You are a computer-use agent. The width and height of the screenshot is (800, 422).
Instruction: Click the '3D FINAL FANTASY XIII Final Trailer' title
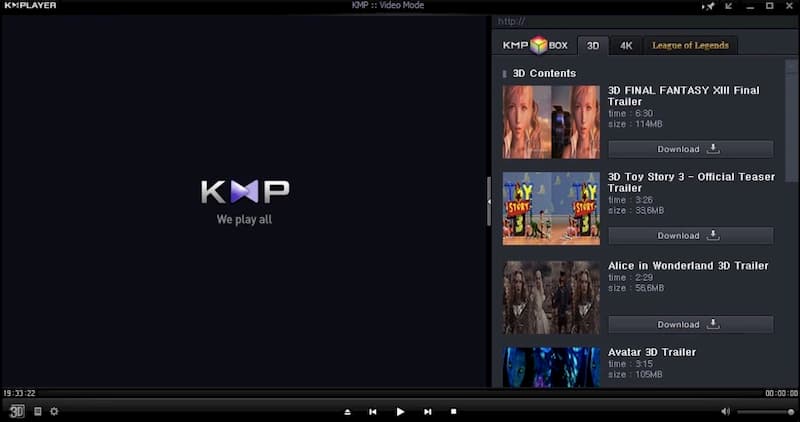point(683,96)
